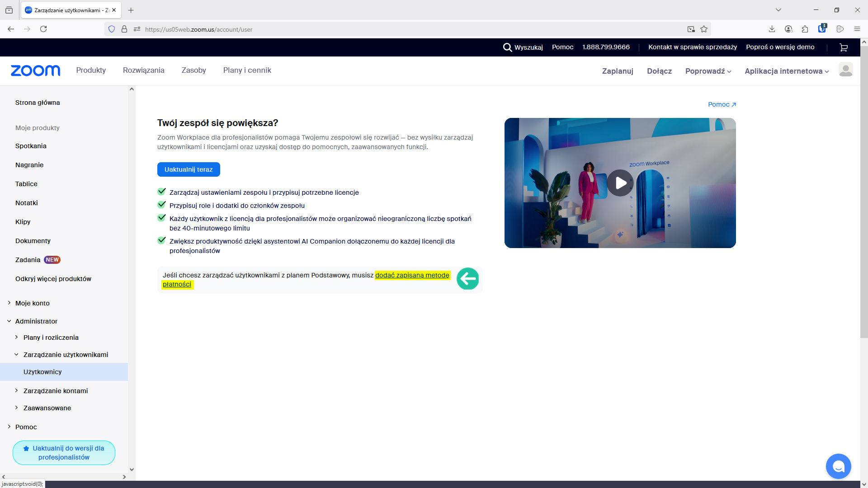Go forward in browser history

click(x=27, y=29)
